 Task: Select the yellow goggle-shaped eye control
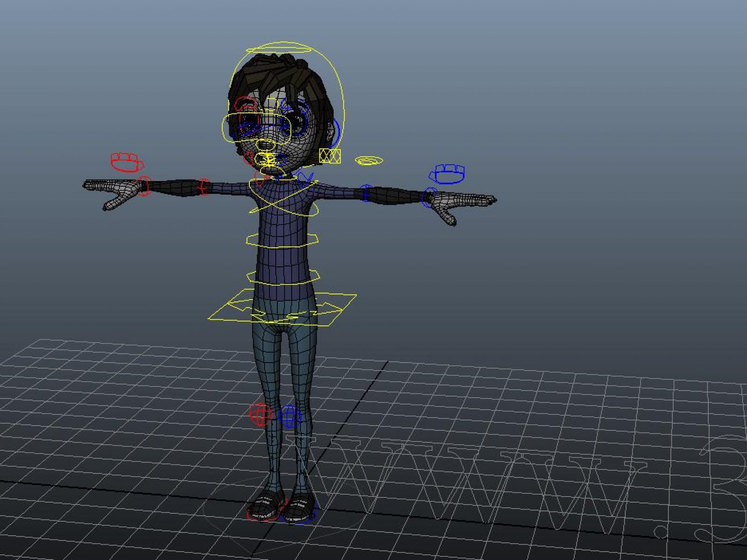pyautogui.click(x=257, y=127)
